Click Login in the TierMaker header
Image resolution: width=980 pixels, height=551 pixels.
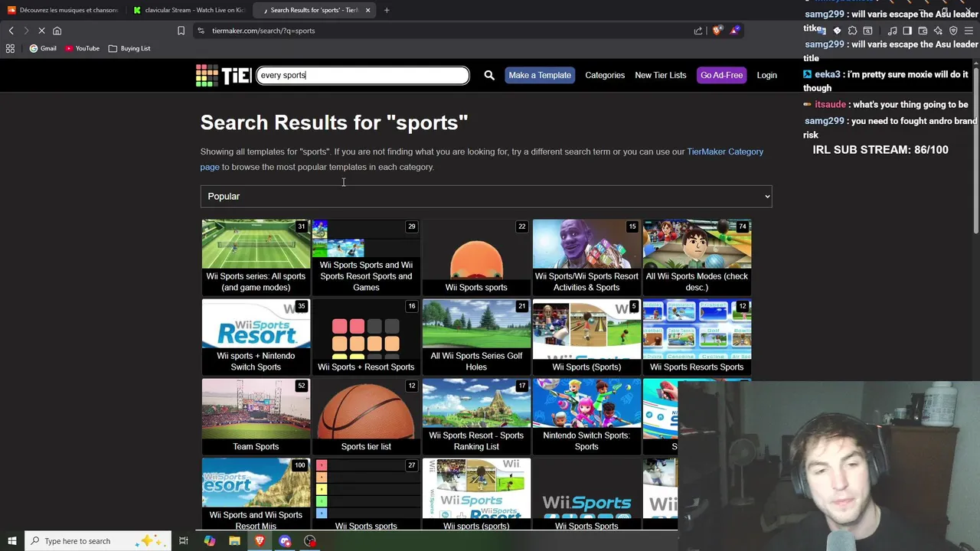pos(766,75)
